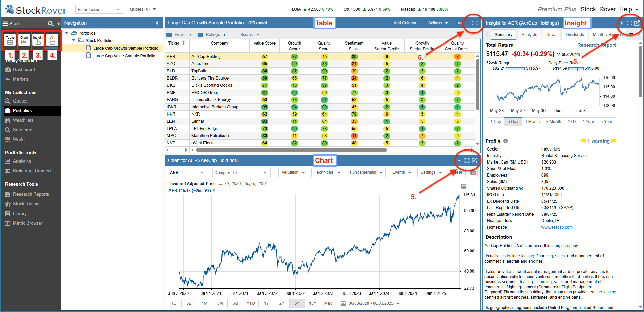Open the www.aercap.com homepage link
This screenshot has width=644, height=312.
pos(557,227)
